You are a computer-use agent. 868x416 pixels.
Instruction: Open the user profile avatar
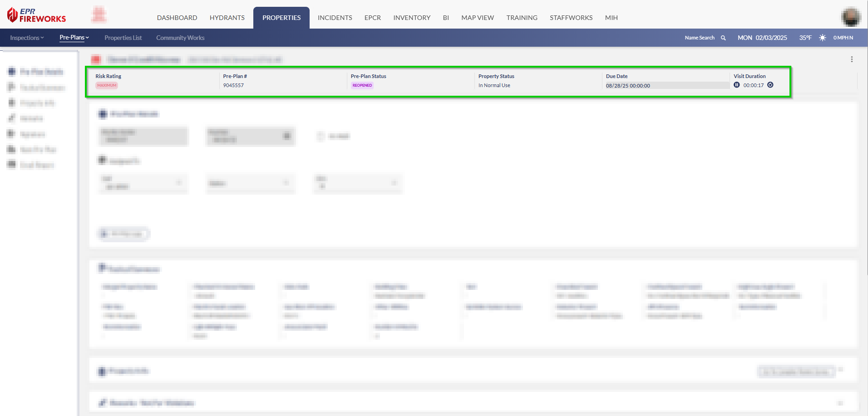pyautogui.click(x=850, y=17)
